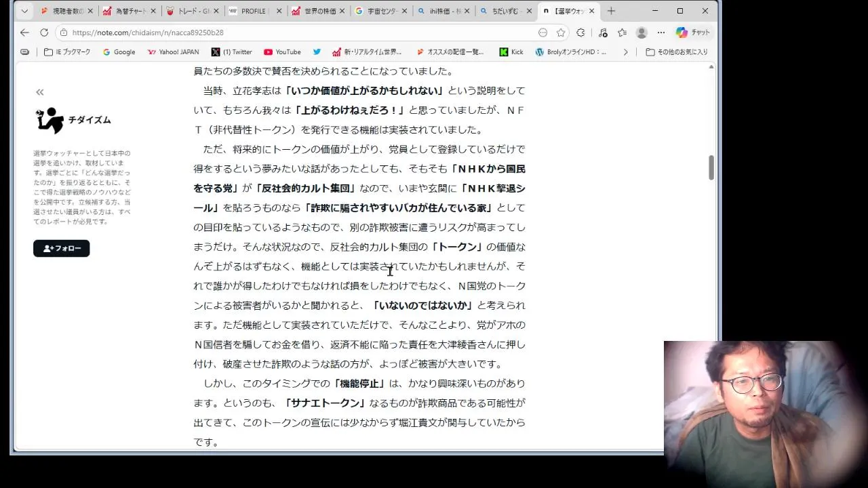This screenshot has width=868, height=488.
Task: Reload the current note.com page
Action: [44, 33]
